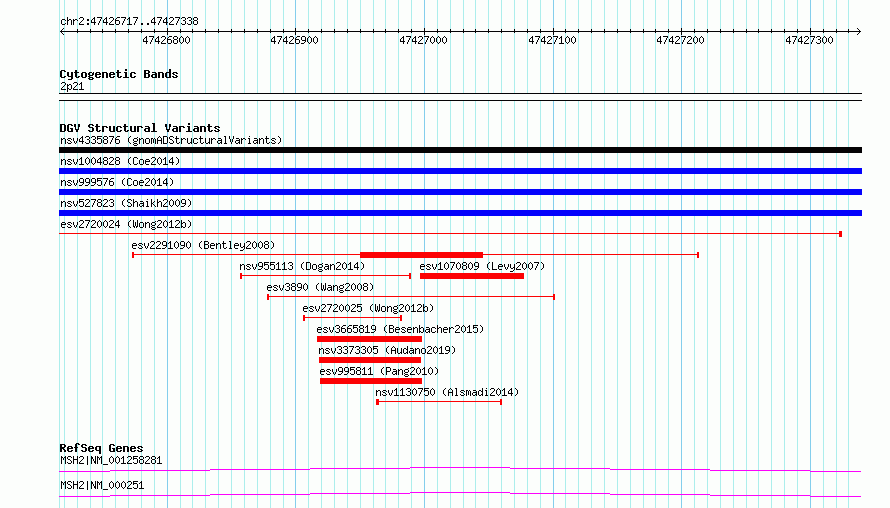Image resolution: width=890 pixels, height=508 pixels.
Task: Open esv3665819 (Besenbacher2015) label
Action: coord(400,329)
